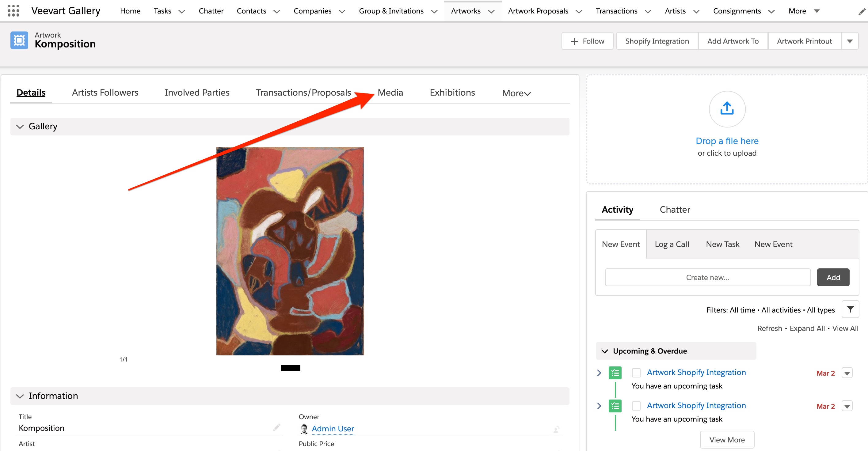Click the Shopify Integration button
The image size is (868, 451).
click(x=657, y=41)
